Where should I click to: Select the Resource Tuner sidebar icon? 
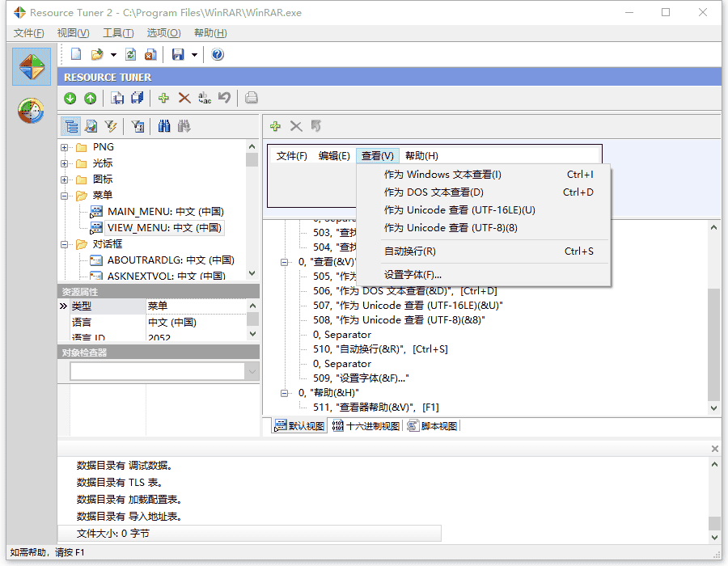pos(32,67)
